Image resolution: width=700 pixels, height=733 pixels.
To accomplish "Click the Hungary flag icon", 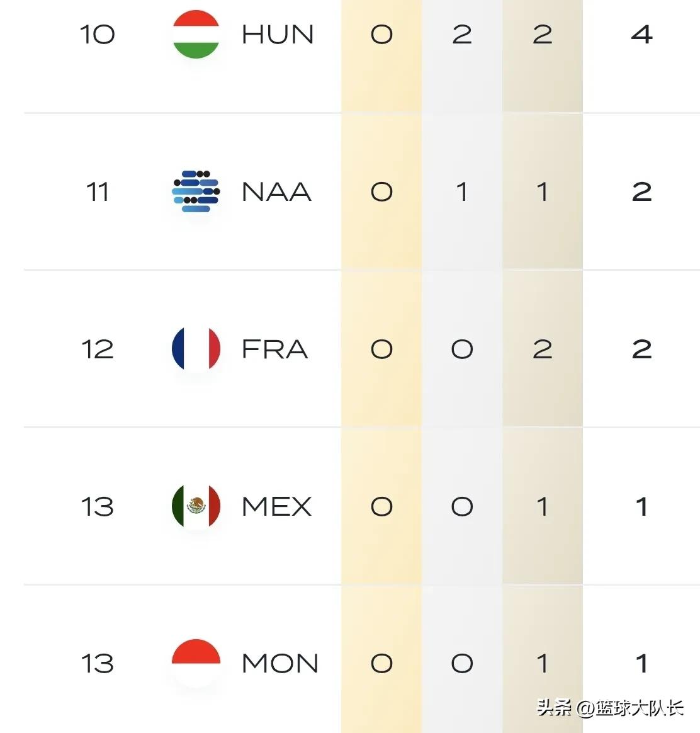I will point(196,34).
